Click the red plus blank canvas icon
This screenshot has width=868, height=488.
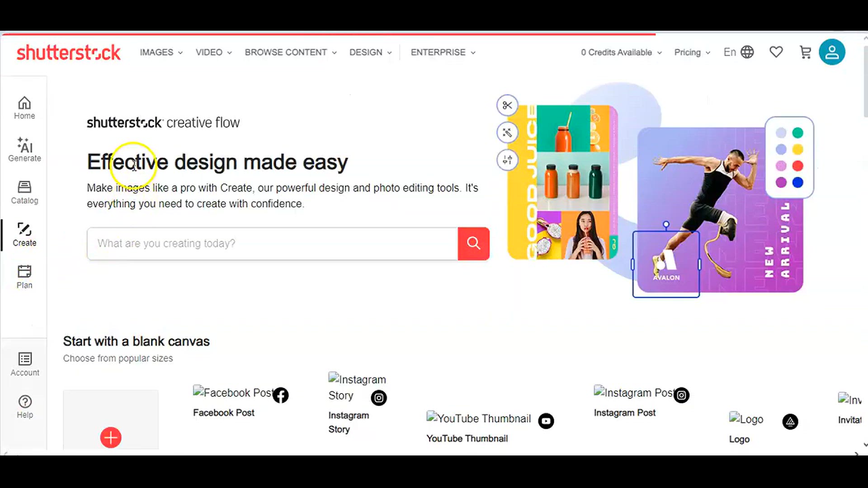click(111, 437)
